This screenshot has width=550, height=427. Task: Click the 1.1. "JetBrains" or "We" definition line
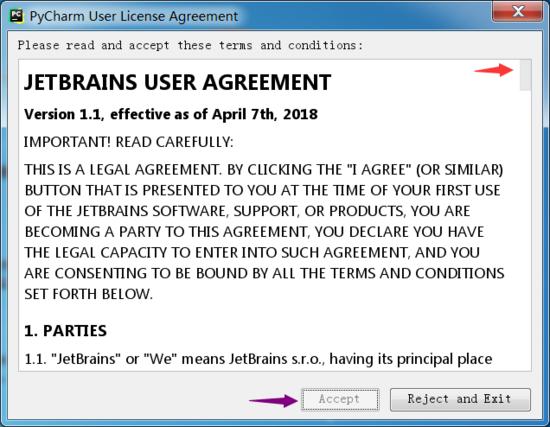258,359
